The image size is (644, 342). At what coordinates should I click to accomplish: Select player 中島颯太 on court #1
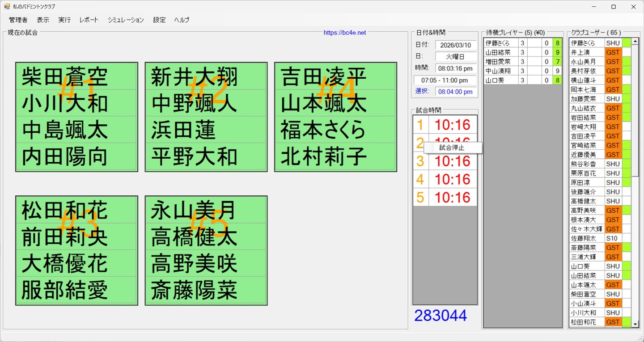click(x=76, y=130)
